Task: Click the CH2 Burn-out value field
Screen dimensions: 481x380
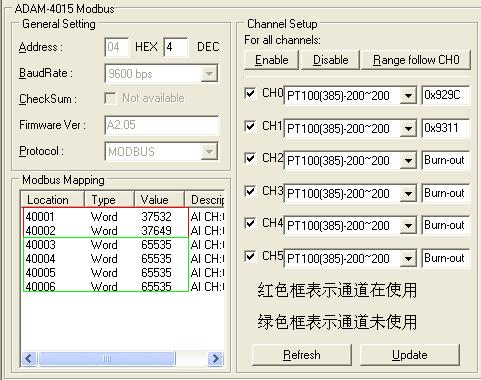Action: click(446, 160)
